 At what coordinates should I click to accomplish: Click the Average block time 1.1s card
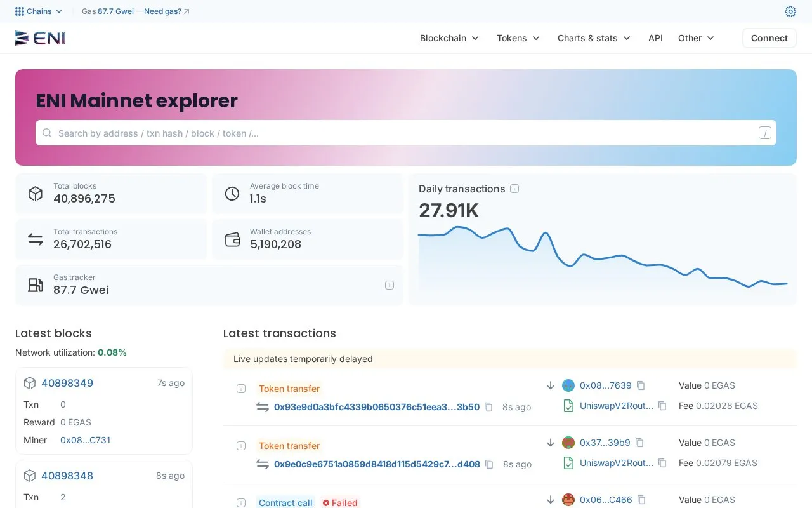tap(308, 194)
